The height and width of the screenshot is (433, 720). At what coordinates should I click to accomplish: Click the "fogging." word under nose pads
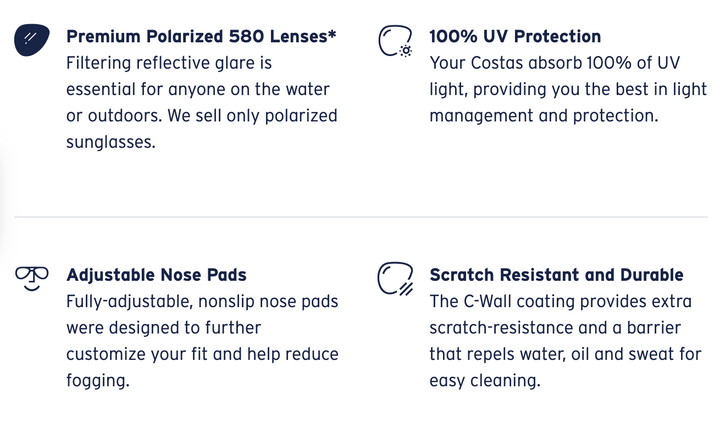(x=98, y=380)
